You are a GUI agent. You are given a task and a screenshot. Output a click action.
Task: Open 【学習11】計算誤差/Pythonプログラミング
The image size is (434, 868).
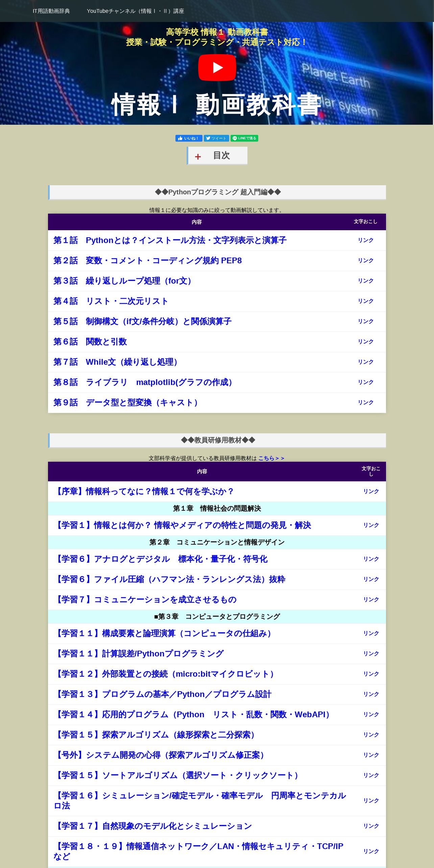point(139,654)
